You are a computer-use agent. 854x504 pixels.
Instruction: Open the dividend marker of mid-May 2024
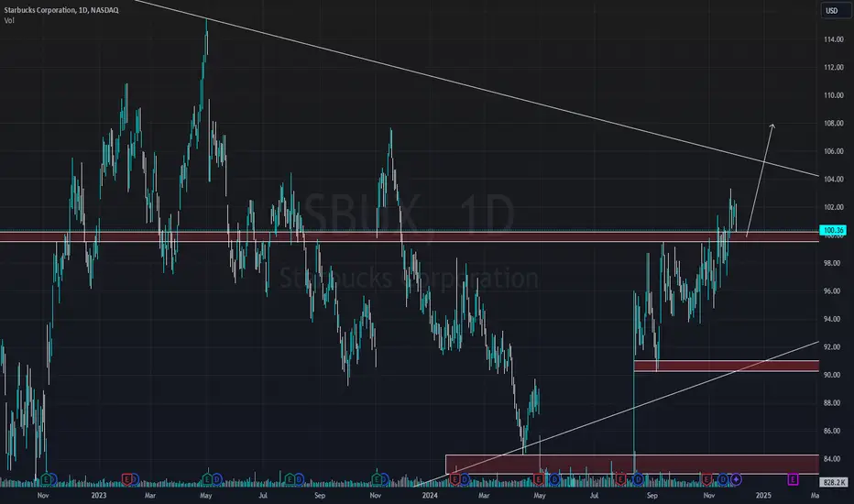554,479
